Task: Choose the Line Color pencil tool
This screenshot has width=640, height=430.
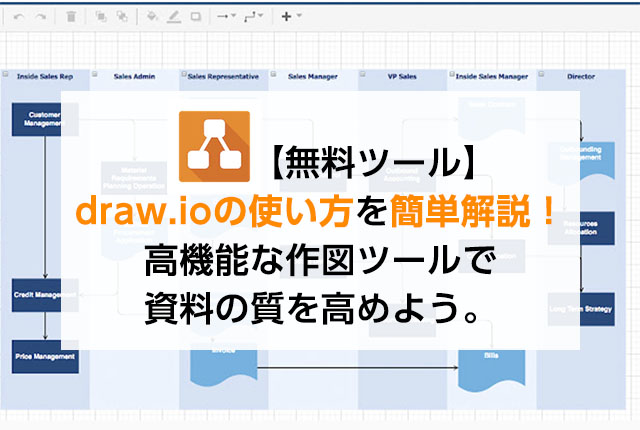Action: tap(173, 16)
